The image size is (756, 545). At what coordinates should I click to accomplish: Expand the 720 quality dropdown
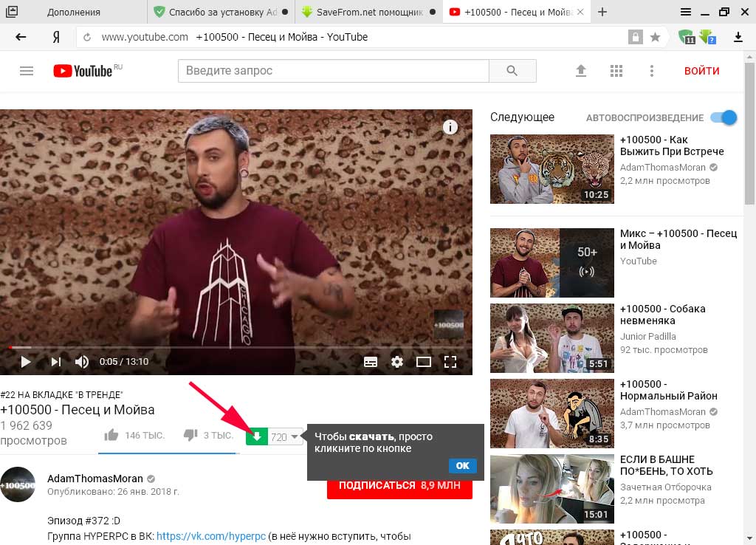tap(285, 436)
